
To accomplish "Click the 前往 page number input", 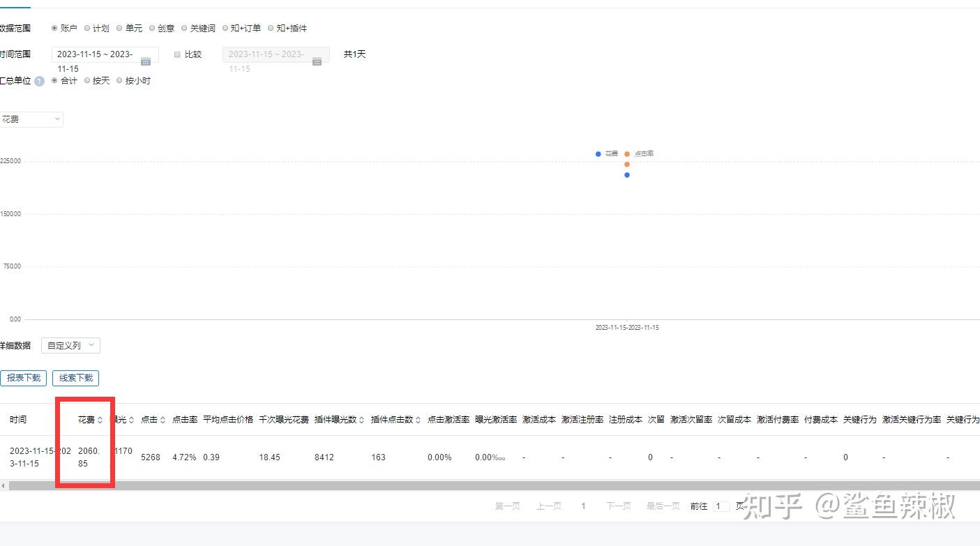I will 721,506.
